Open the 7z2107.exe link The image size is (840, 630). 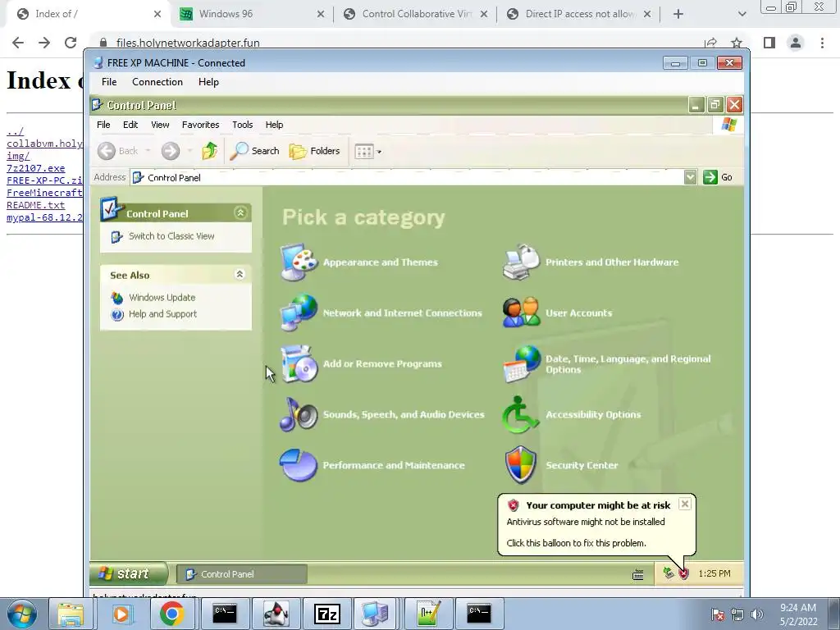(36, 168)
